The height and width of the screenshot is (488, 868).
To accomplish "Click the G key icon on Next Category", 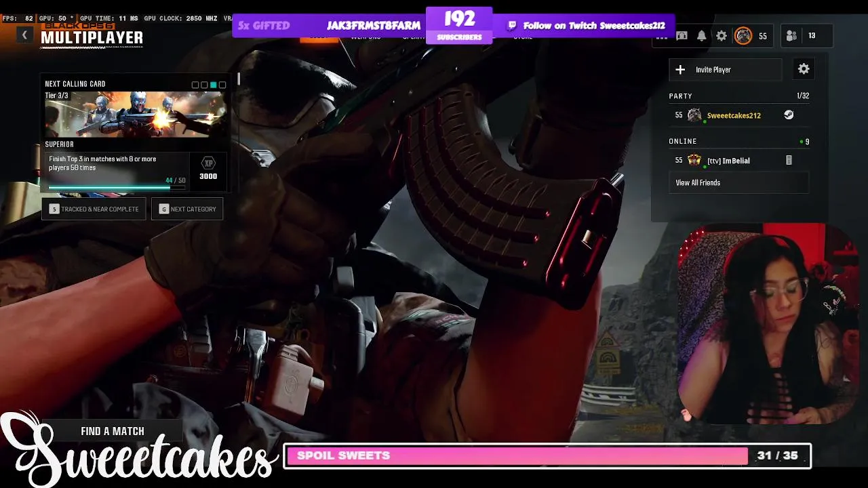I will (163, 209).
